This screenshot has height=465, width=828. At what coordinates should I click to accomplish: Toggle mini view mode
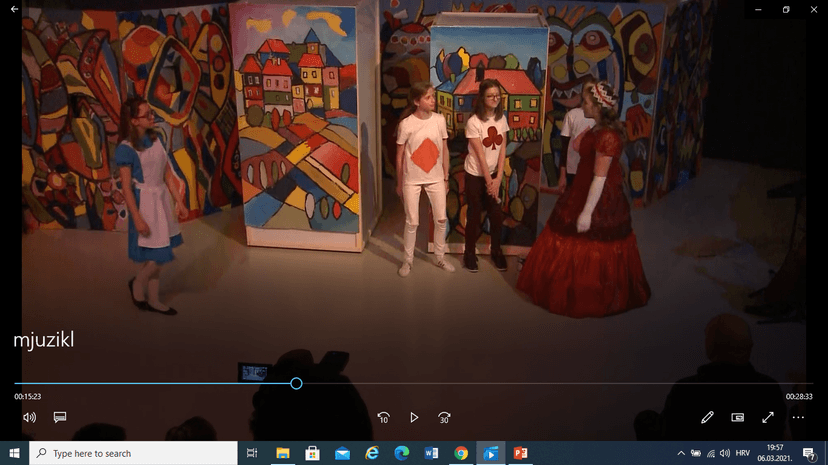[738, 417]
